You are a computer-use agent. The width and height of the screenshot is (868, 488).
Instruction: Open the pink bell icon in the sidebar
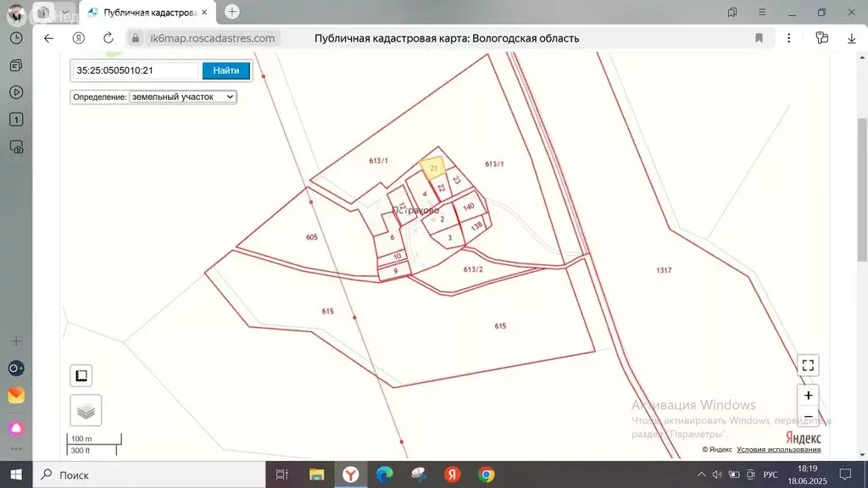coord(16,428)
